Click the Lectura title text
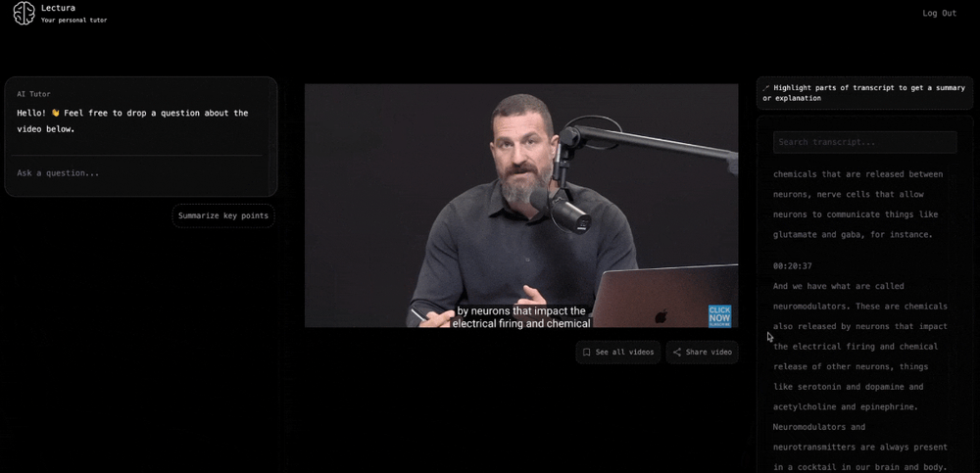 (58, 8)
